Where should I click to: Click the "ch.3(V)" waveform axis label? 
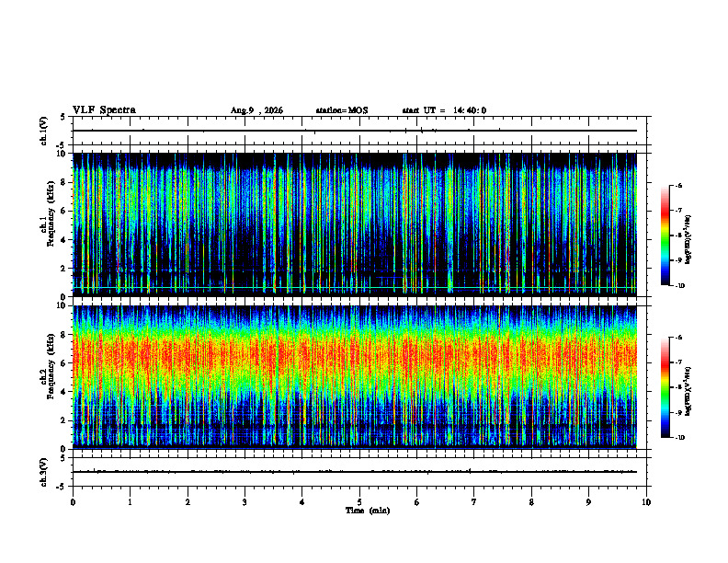[44, 472]
